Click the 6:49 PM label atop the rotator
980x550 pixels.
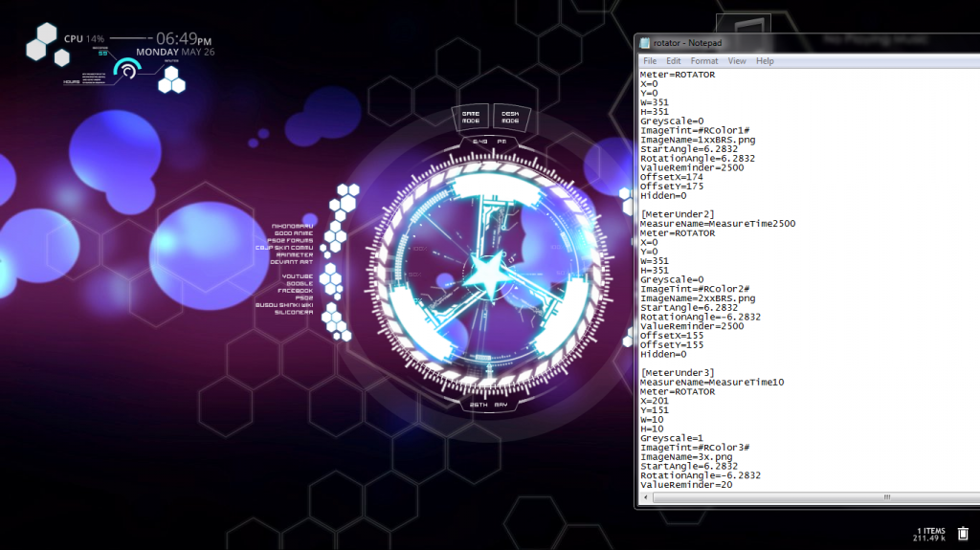pos(490,142)
